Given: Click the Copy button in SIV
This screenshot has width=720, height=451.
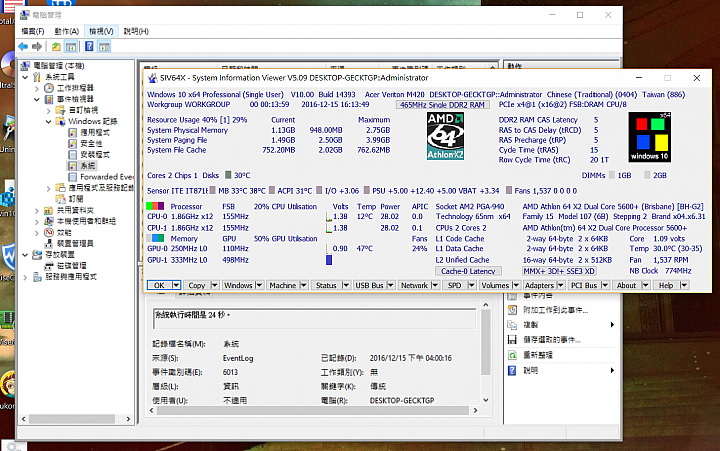Looking at the screenshot, I should [197, 285].
